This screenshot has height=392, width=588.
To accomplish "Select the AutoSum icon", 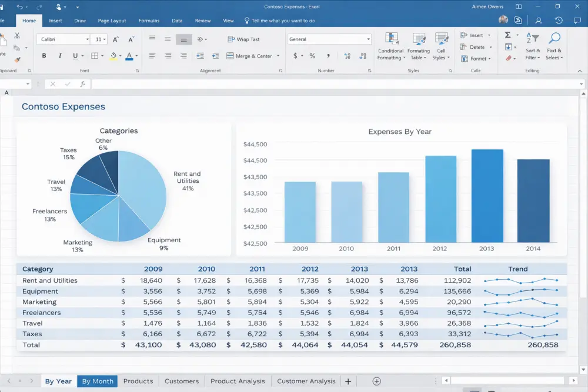I will (x=507, y=35).
